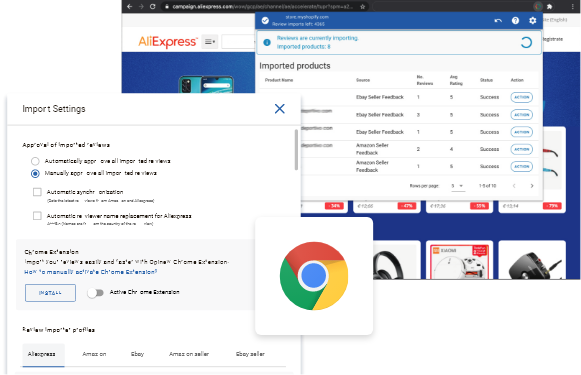Open the help question mark icon
This screenshot has height=375, width=581.
click(x=515, y=20)
